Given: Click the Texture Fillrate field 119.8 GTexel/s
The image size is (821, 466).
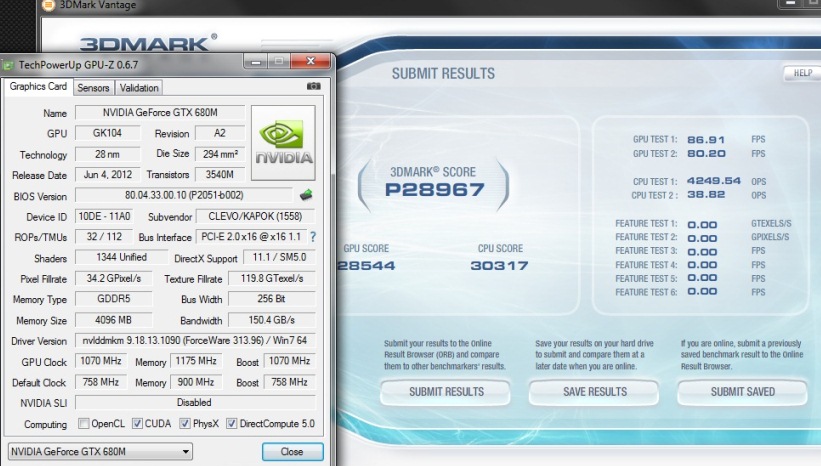Looking at the screenshot, I should [272, 279].
